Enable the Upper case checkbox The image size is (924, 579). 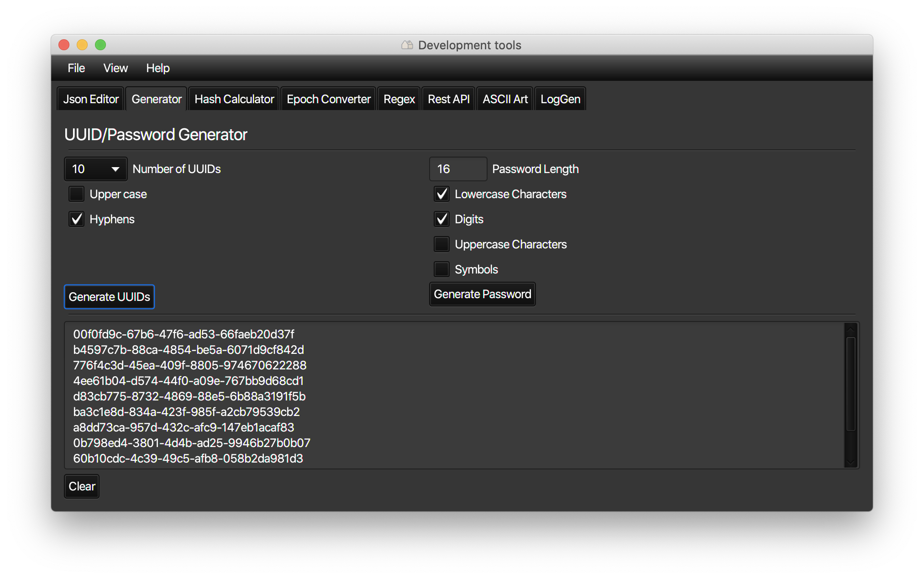pos(76,194)
